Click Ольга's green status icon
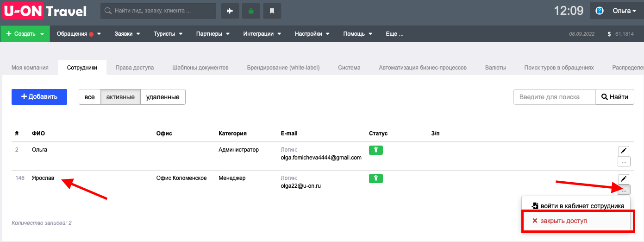Screen dimensions: 644x242 [x=376, y=150]
